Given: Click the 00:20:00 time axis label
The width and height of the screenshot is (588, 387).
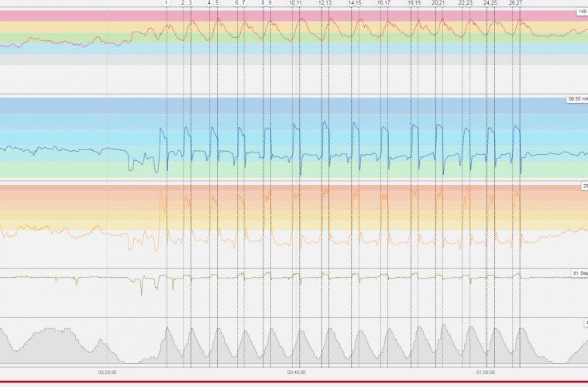Looking at the screenshot, I should point(107,372).
